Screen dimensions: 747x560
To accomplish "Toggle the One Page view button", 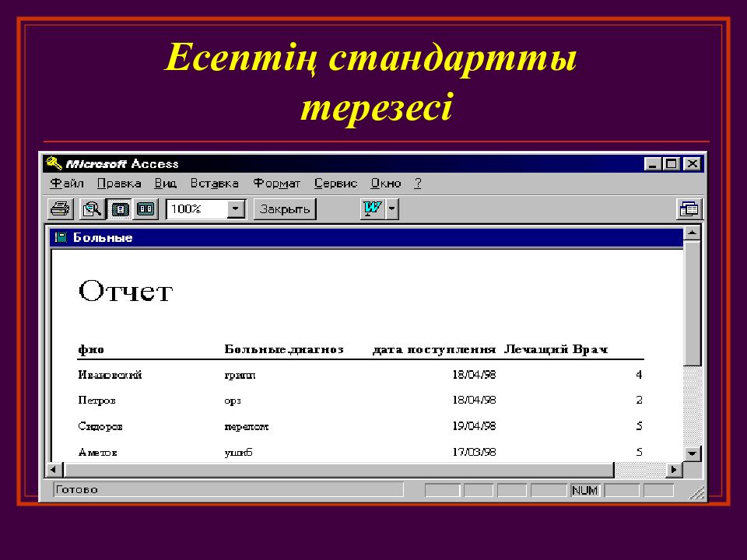I will (120, 208).
